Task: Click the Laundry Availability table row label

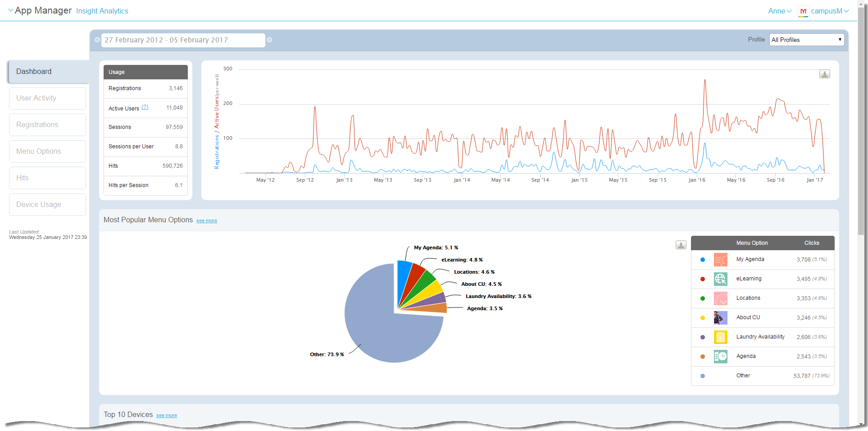Action: [x=760, y=337]
